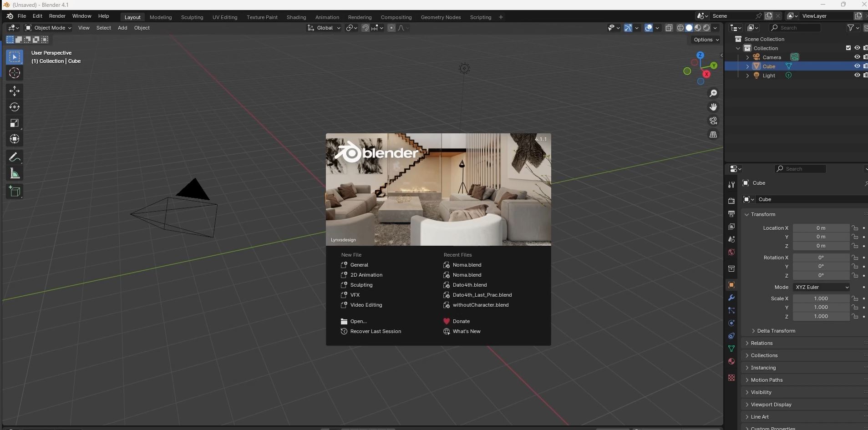Hide the Light in outliner

(857, 76)
